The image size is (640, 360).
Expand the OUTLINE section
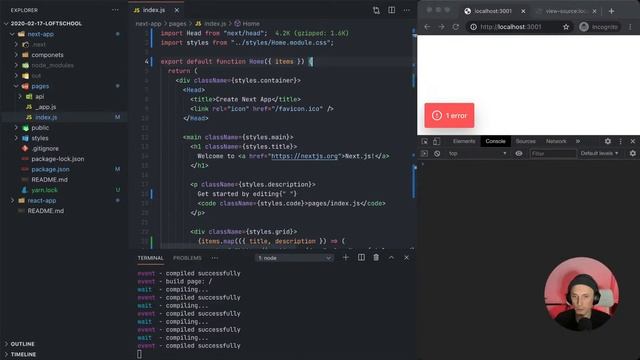(x=22, y=344)
